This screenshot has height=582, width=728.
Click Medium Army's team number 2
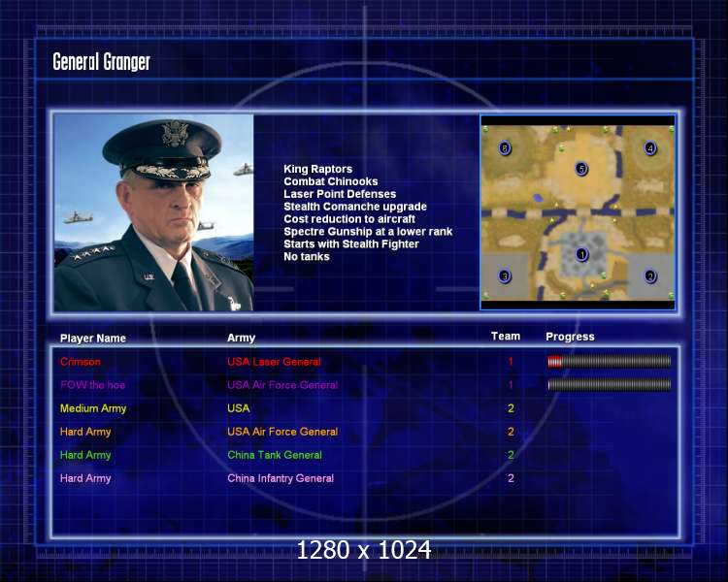511,408
